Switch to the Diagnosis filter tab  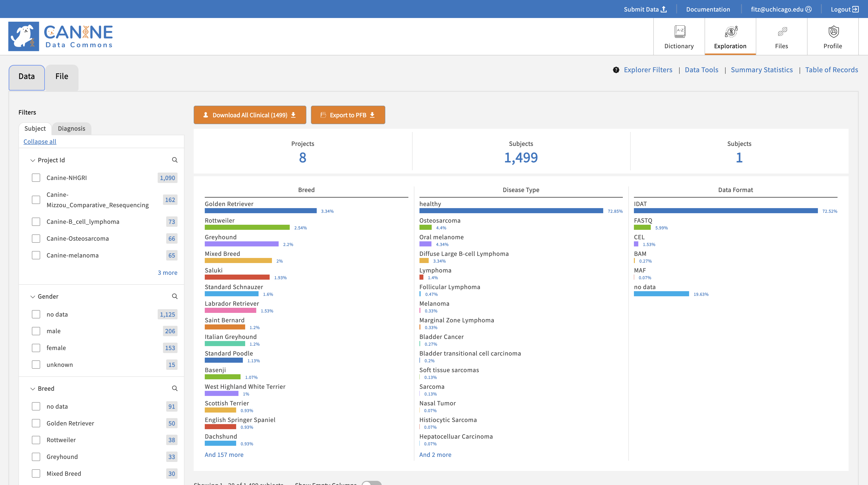[71, 128]
